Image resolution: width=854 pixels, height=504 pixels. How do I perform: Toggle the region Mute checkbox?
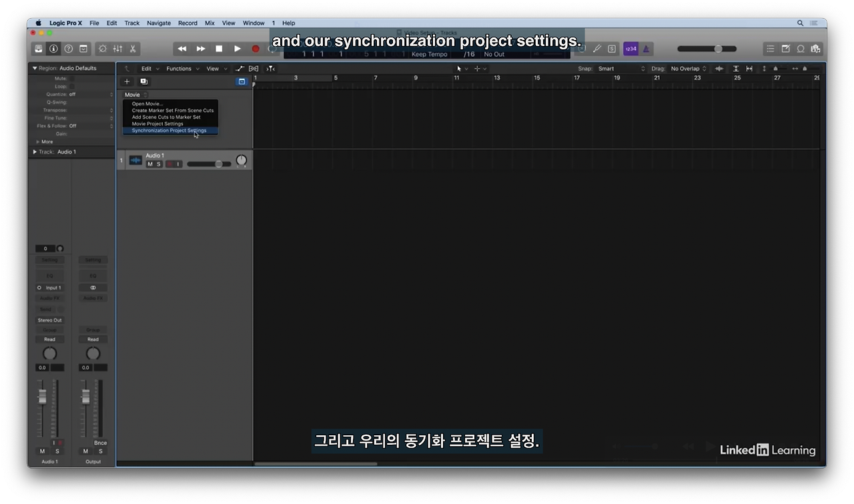coord(72,79)
